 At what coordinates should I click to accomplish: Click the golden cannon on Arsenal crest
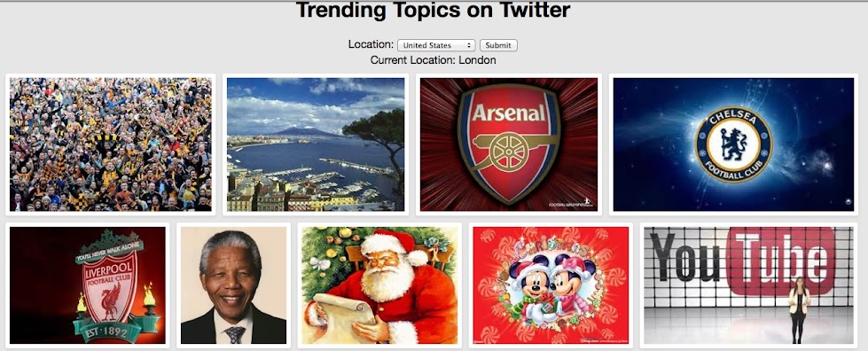[506, 150]
